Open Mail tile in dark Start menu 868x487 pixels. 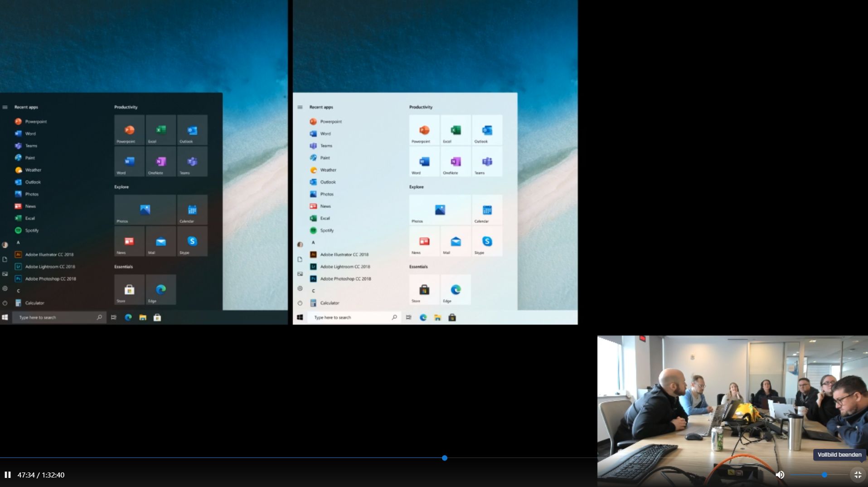[161, 241]
